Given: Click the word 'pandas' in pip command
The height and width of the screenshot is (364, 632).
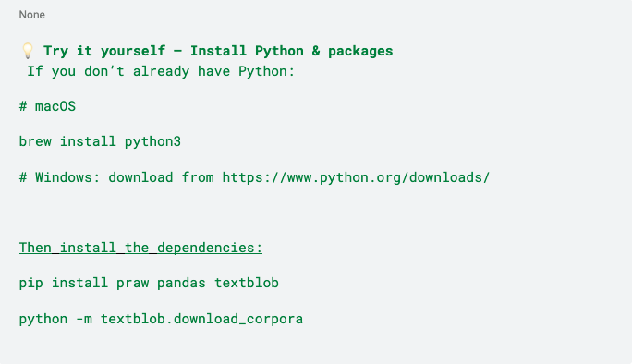Looking at the screenshot, I should 181,283.
